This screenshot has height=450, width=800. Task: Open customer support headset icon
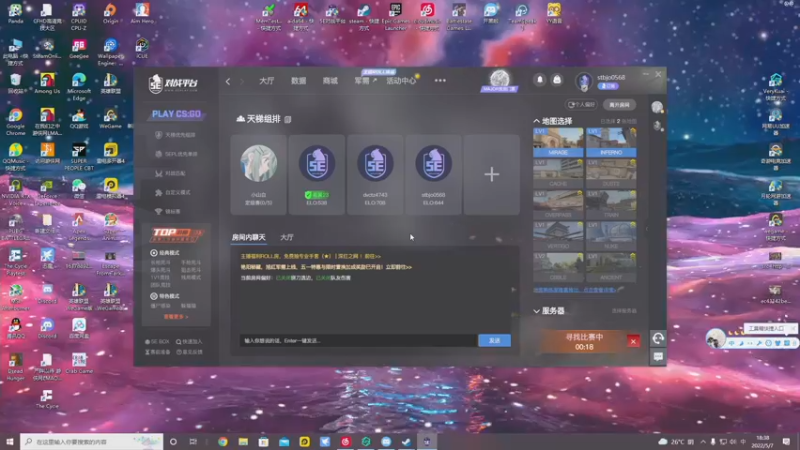point(658,338)
